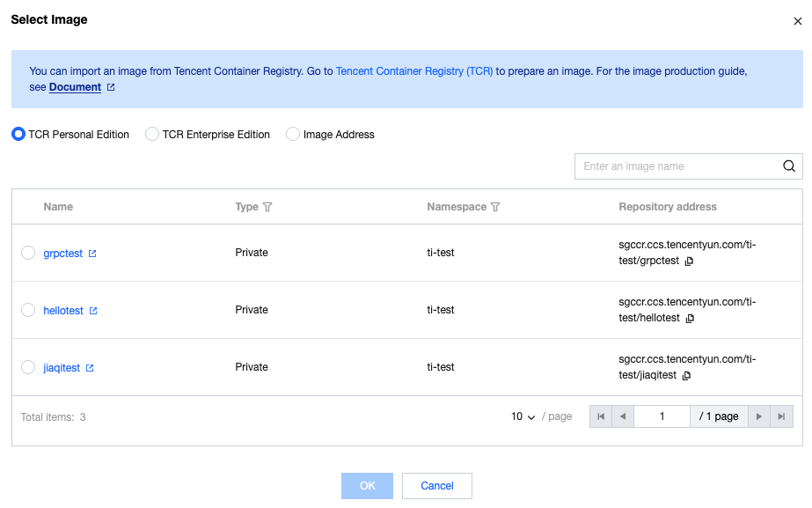Screen dimensions: 812x508
Task: Open hellotest external link icon
Action: [93, 311]
